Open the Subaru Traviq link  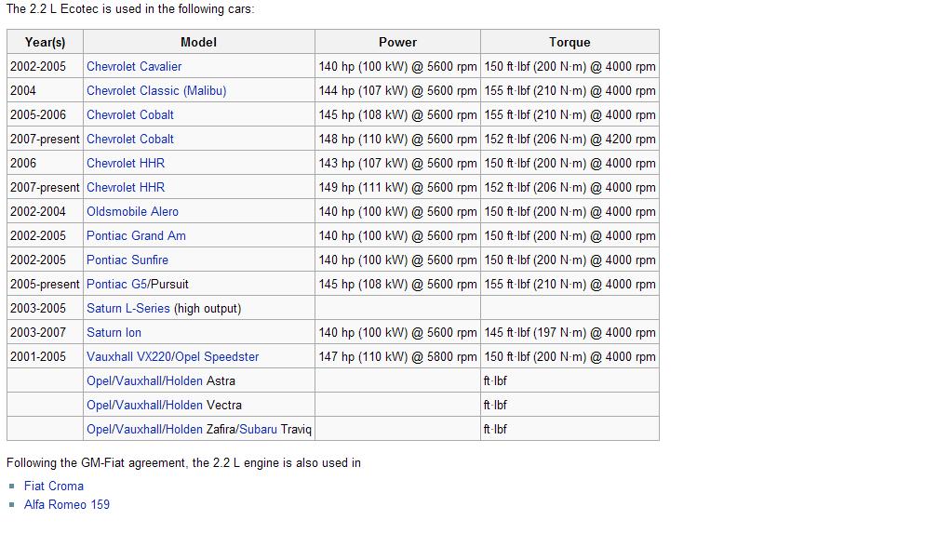pyautogui.click(x=275, y=429)
